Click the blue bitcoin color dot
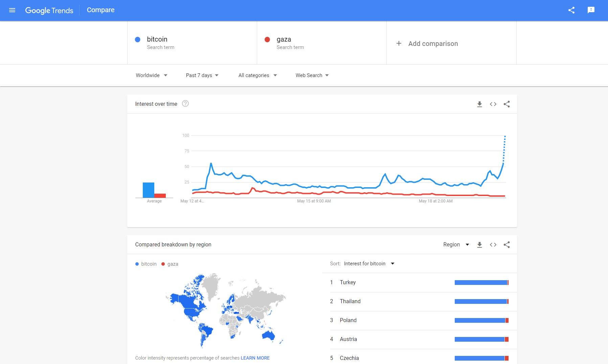The width and height of the screenshot is (608, 364). pyautogui.click(x=138, y=40)
